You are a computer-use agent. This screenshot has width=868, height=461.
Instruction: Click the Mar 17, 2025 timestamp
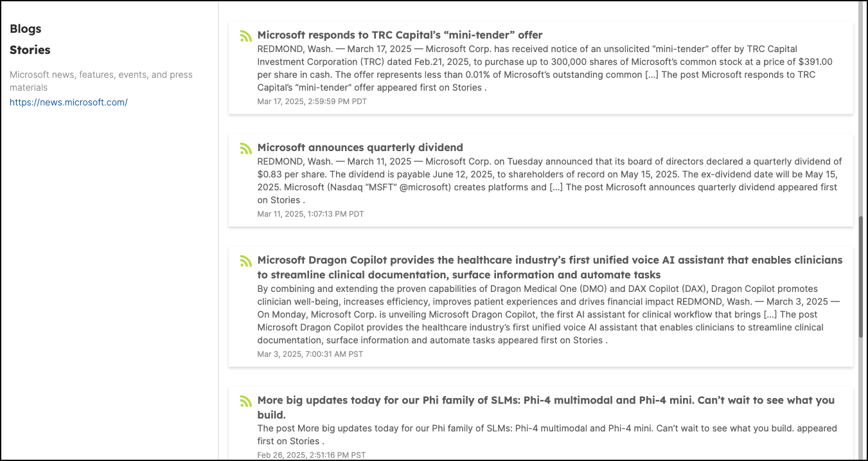[312, 102]
